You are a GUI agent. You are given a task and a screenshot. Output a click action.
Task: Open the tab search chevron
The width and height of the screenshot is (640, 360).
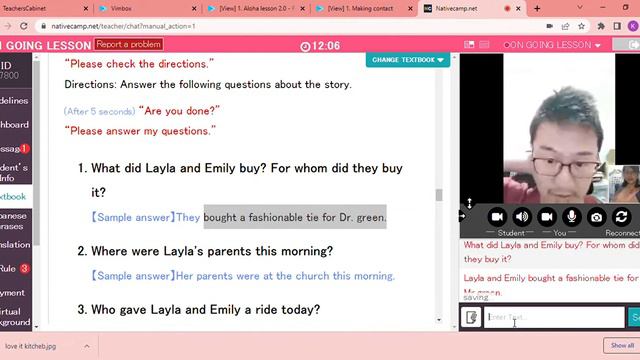[580, 7]
